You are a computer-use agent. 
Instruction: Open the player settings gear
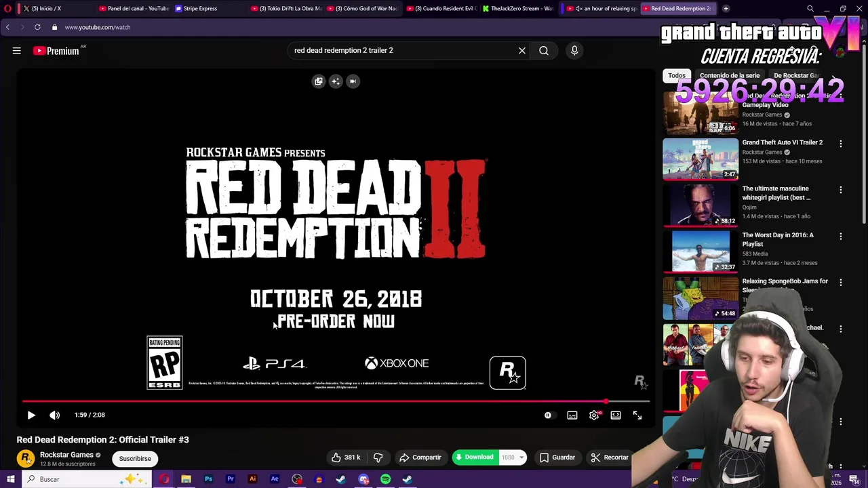coord(594,415)
